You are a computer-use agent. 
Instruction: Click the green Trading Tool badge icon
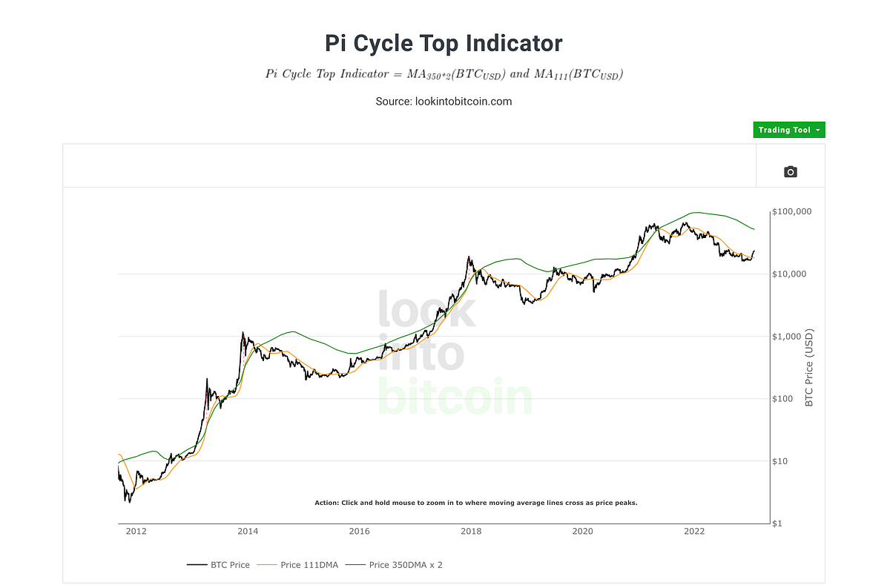788,130
